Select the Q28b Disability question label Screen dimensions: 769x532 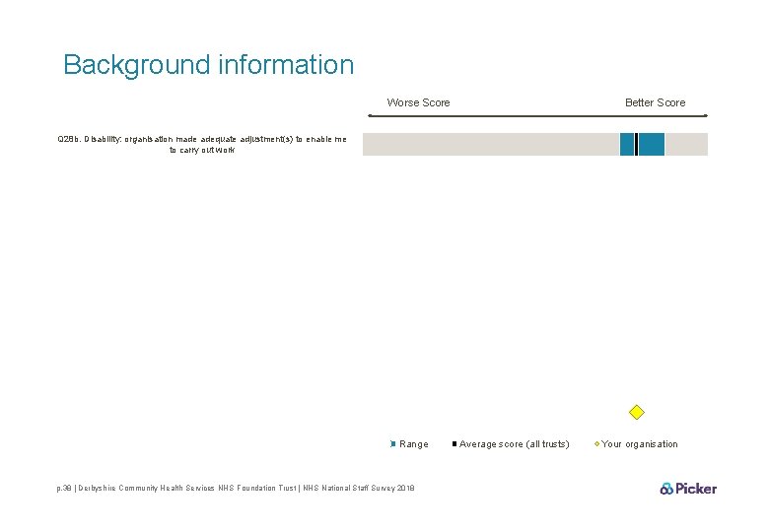[202, 145]
